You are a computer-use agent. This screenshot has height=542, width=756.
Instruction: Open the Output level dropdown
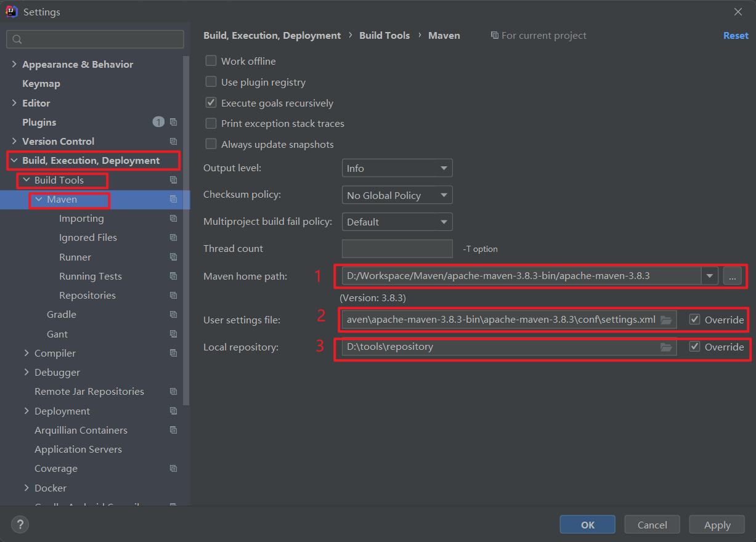[x=397, y=168]
